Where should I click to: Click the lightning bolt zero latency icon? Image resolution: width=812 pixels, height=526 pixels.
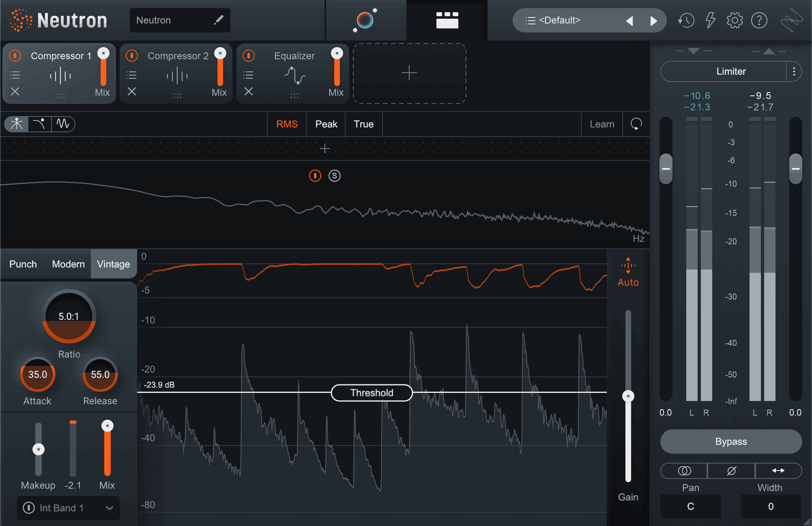pos(710,20)
